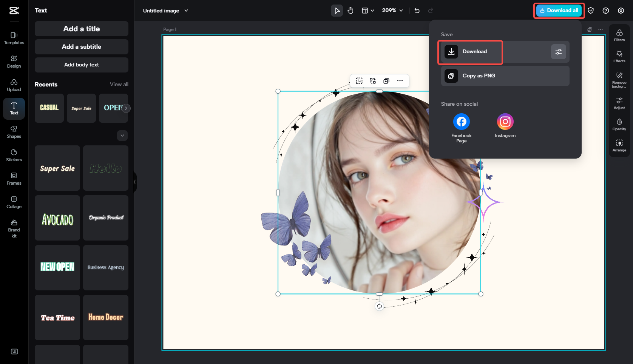Switch to the Templates tab
Screen dimensions: 633x364
click(14, 38)
